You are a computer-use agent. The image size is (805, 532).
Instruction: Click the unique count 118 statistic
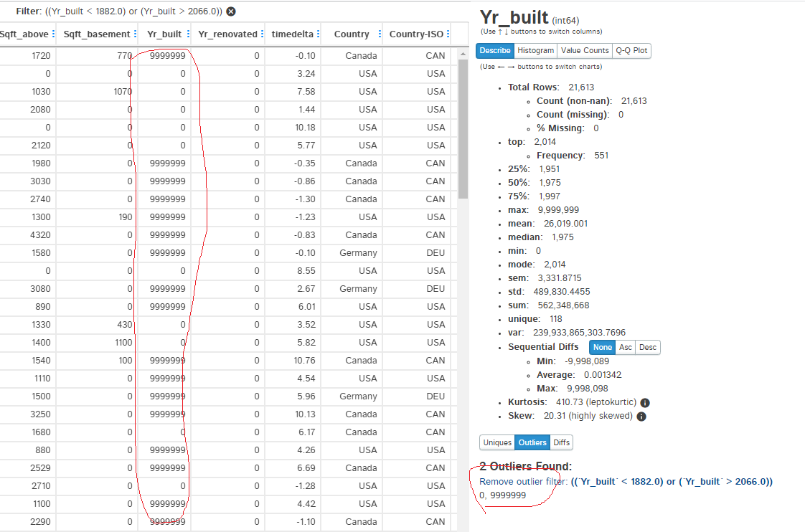(555, 319)
